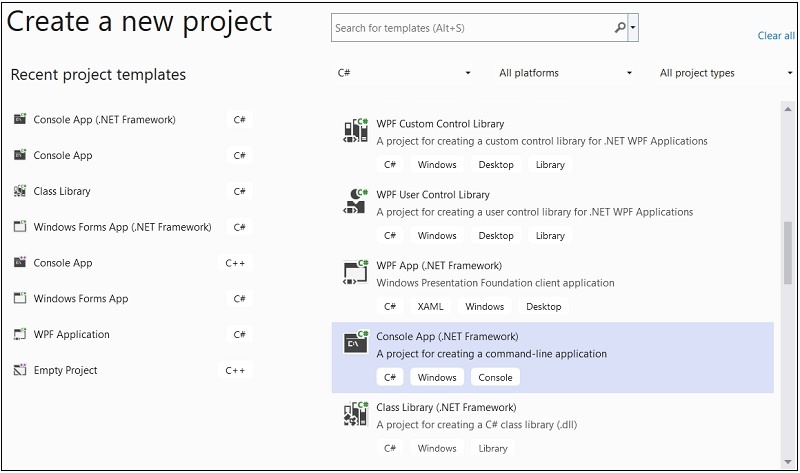This screenshot has width=800, height=473.
Task: Open the search history dropdown arrow
Action: coord(634,28)
